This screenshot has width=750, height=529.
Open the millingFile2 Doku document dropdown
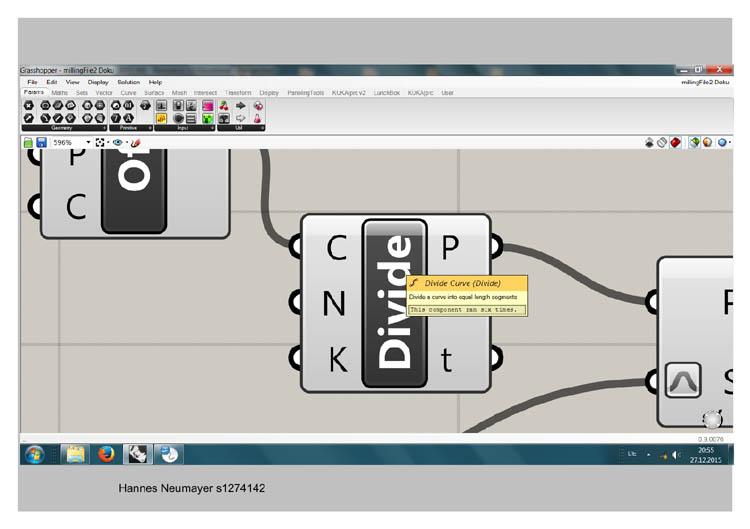point(705,82)
